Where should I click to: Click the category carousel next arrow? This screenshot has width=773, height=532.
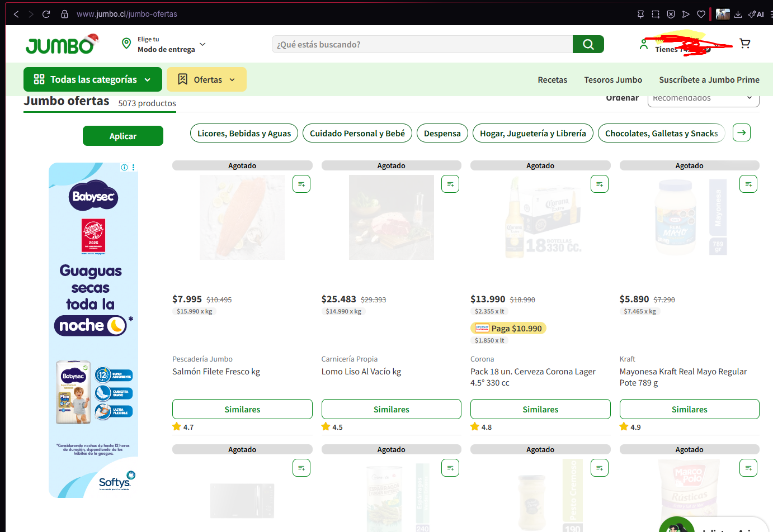(741, 133)
